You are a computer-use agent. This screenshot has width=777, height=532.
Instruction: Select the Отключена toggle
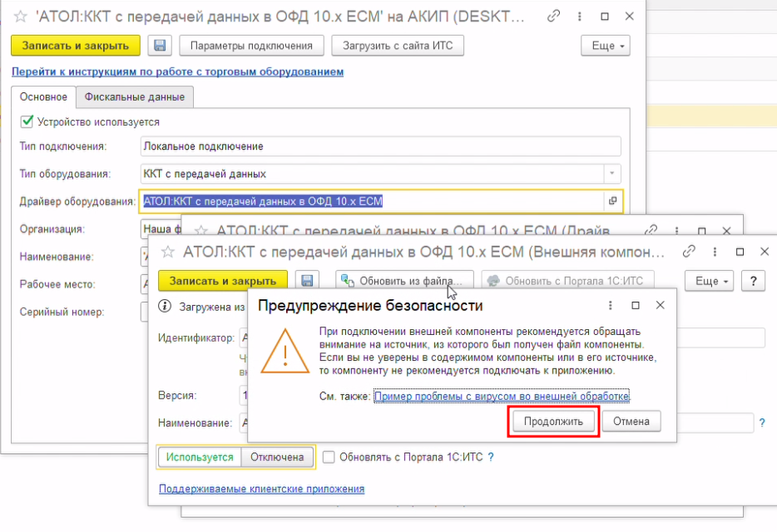(277, 457)
